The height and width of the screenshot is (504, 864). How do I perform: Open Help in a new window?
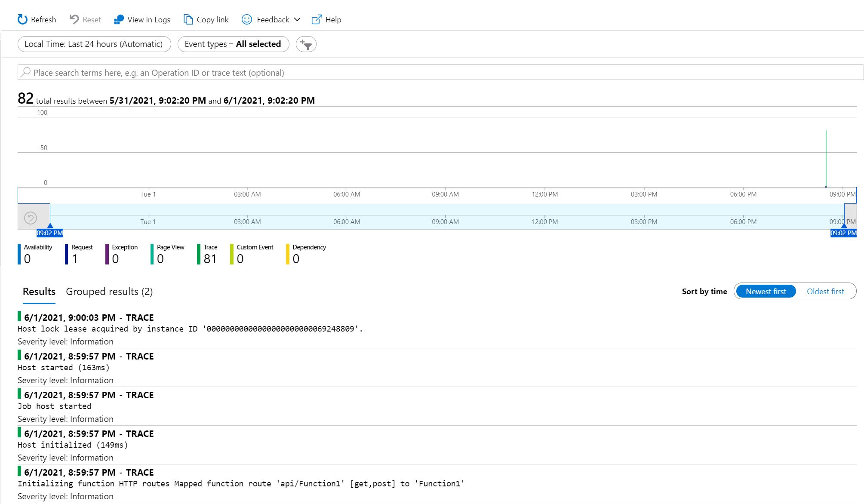pyautogui.click(x=317, y=19)
